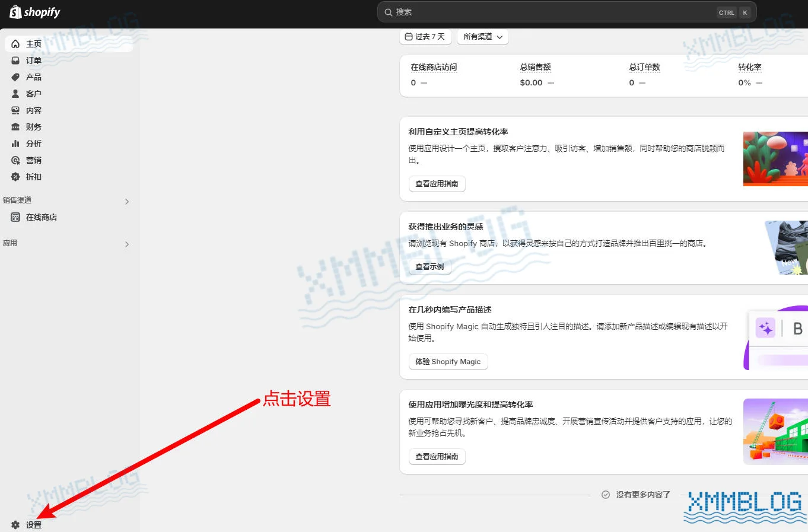This screenshot has width=808, height=532.
Task: Click the Shopify Magic sparkle illustration
Action: (x=775, y=337)
